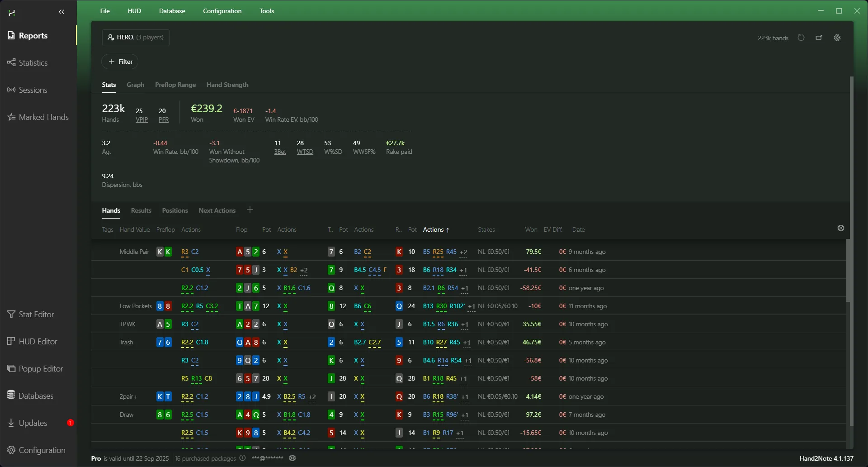Viewport: 868px width, 467px height.
Task: Switch to the Preflop Range tab
Action: [x=175, y=85]
